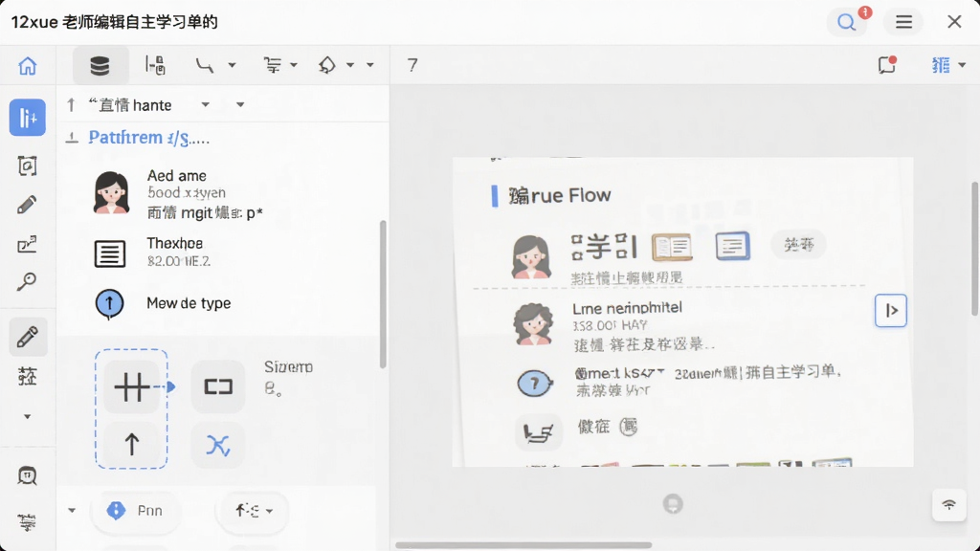Image resolution: width=980 pixels, height=551 pixels.
Task: Close the window with the X button
Action: tap(954, 22)
